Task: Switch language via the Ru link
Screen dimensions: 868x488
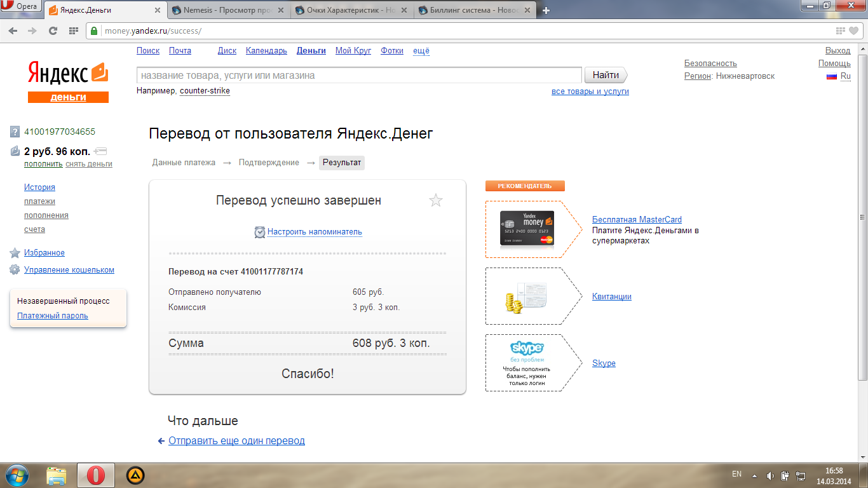Action: coord(845,76)
